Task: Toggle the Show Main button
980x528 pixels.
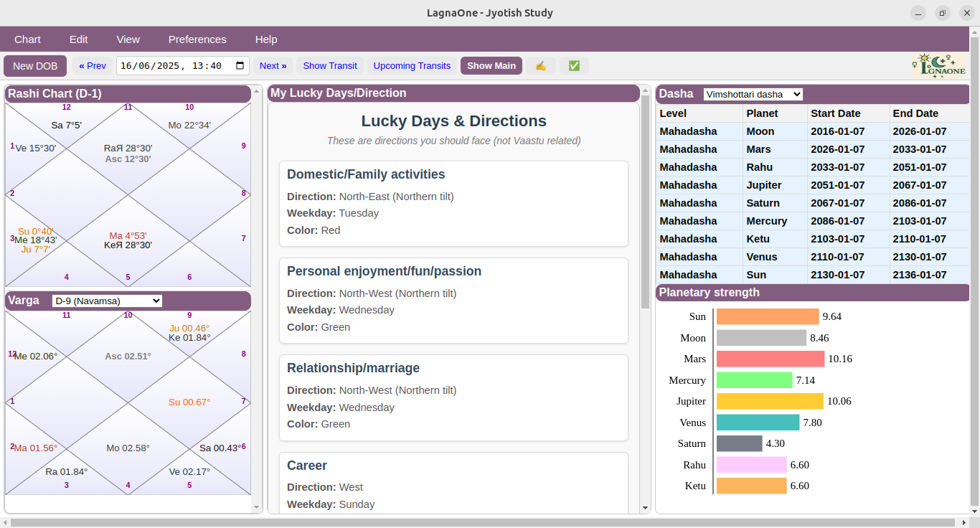Action: point(491,66)
